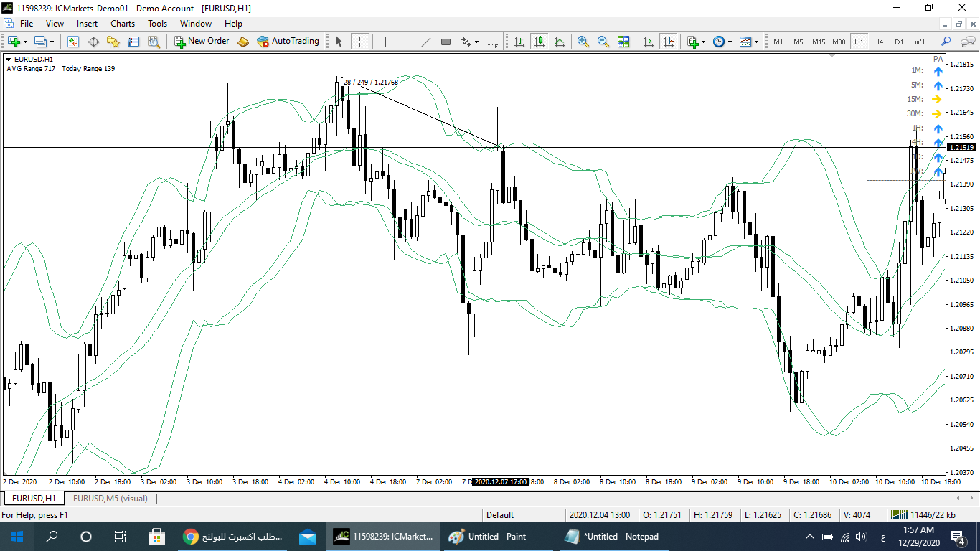The height and width of the screenshot is (551, 980).
Task: Switch to EURUSD,M5 (visual) tab
Action: [x=110, y=498]
